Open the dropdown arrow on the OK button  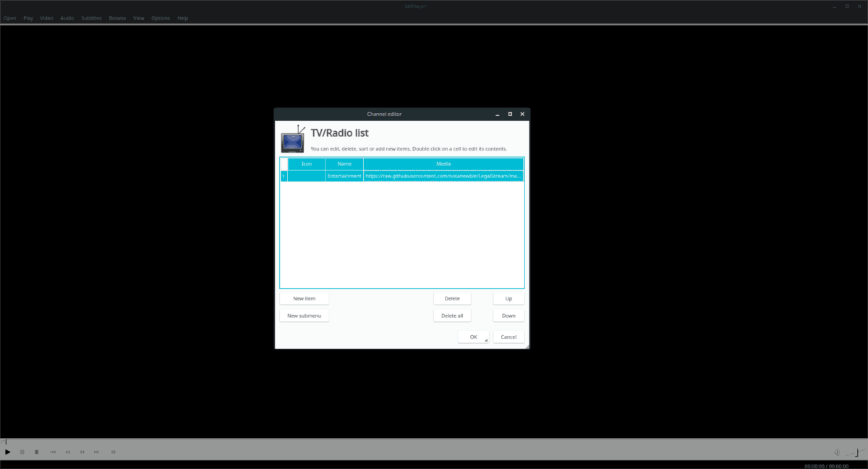tap(485, 339)
